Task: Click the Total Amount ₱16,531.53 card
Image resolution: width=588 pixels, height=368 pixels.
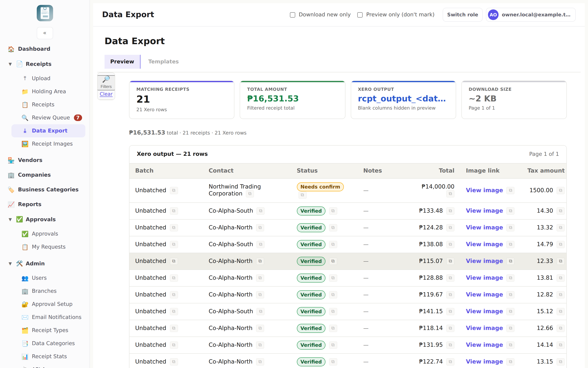Action: (292, 100)
